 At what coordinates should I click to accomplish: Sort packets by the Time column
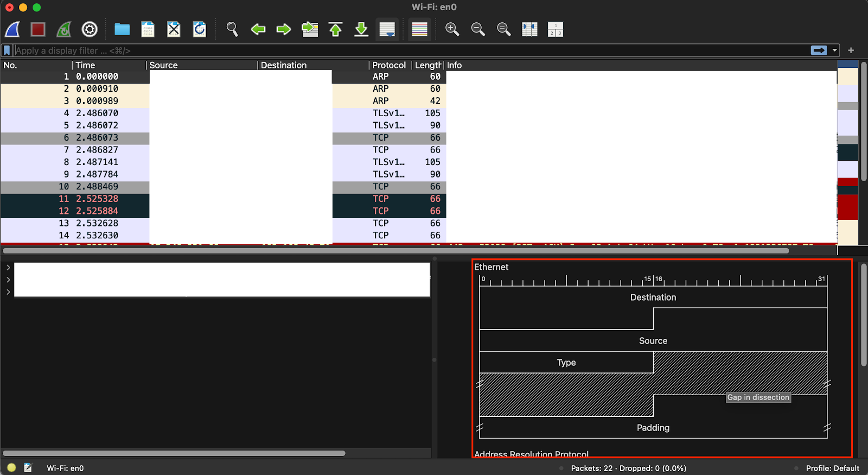[x=85, y=65]
